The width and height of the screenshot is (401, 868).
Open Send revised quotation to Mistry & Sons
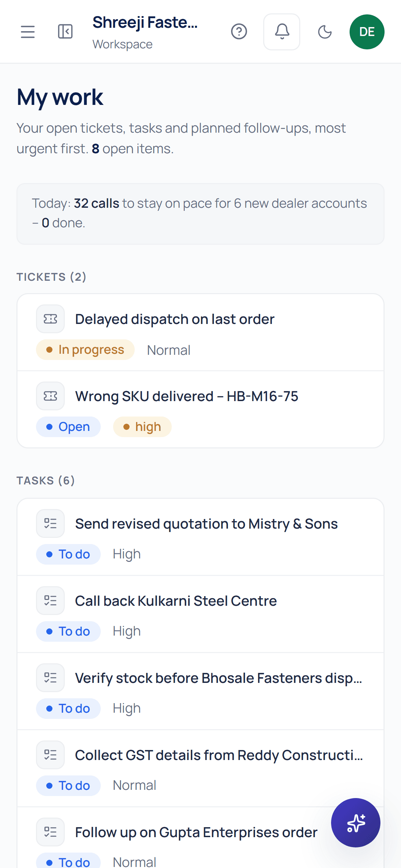(x=200, y=537)
